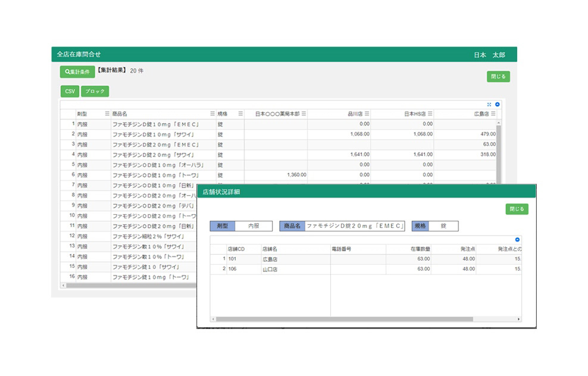
Task: Click the vertical scrollbar of inventory grid
Action: [x=498, y=155]
